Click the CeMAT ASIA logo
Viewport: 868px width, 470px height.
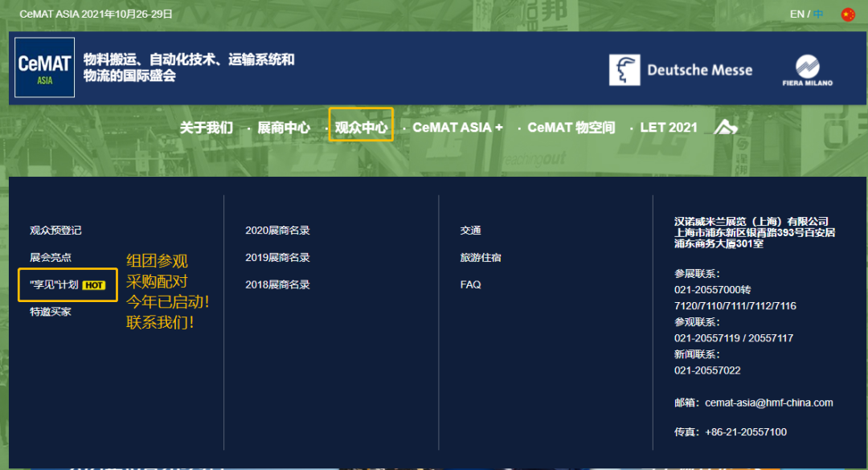(45, 67)
